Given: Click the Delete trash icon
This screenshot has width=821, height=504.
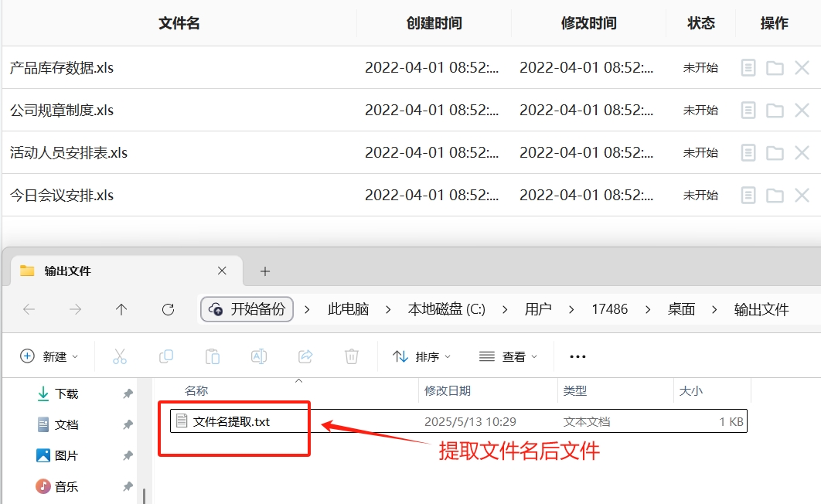Looking at the screenshot, I should pyautogui.click(x=351, y=356).
